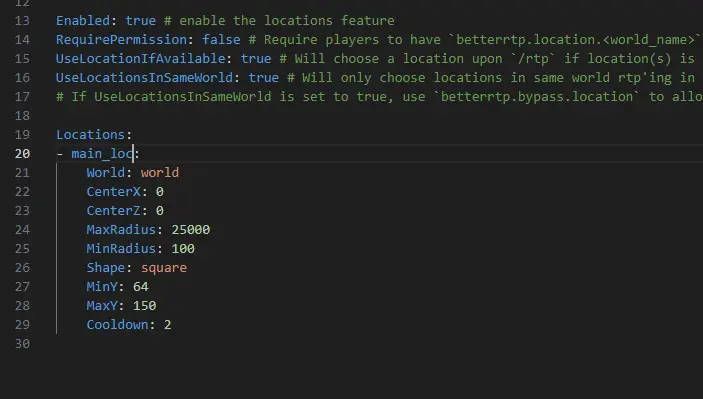The image size is (703, 399).
Task: Click the 'UseLocationIfAvailable' key
Action: [141, 59]
